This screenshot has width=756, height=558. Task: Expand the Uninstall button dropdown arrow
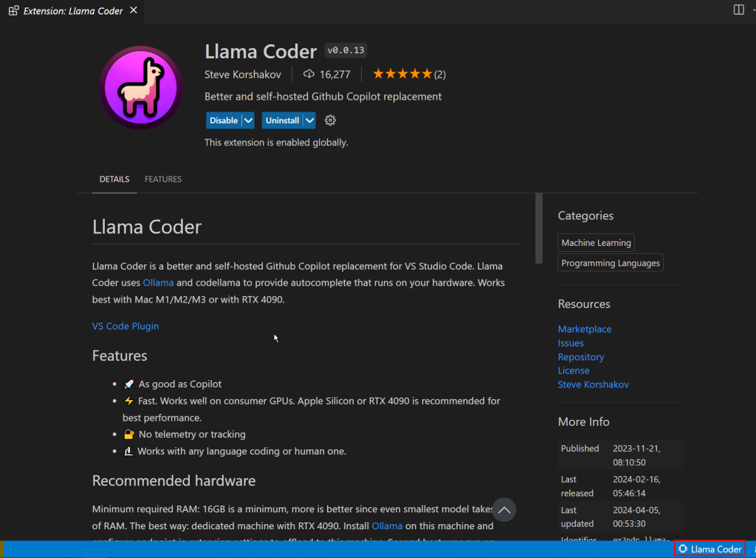pyautogui.click(x=309, y=120)
